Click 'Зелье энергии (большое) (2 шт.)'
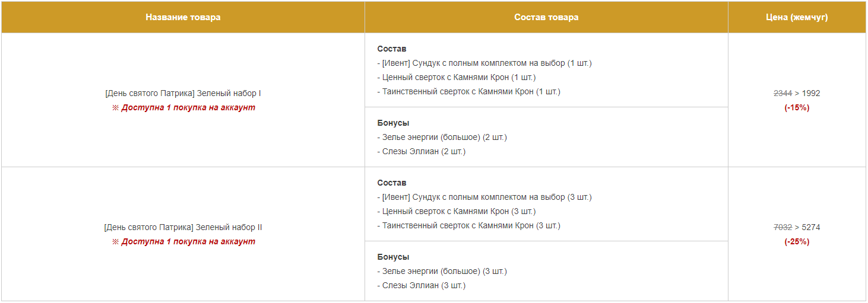The image size is (868, 303). [x=442, y=137]
